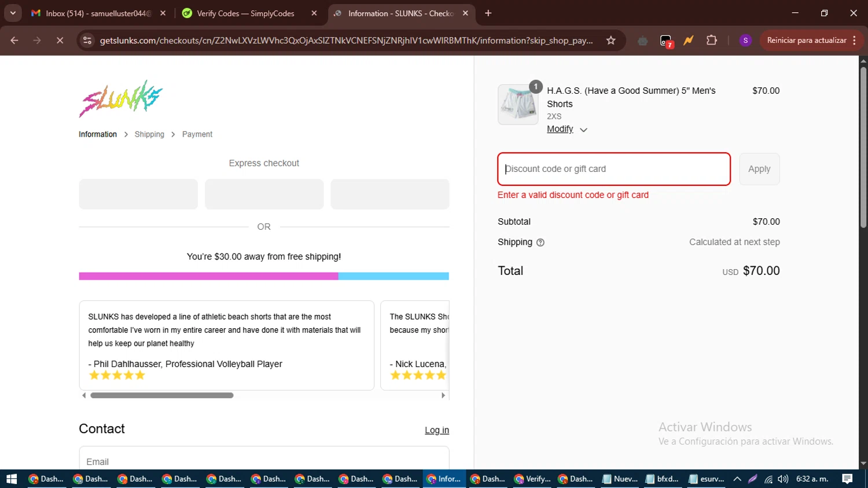The width and height of the screenshot is (868, 488).
Task: Open the volume speaker tray icon
Action: [783, 479]
